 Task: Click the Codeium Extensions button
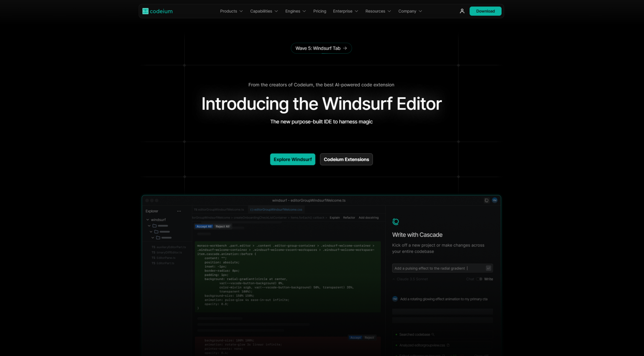pos(346,159)
